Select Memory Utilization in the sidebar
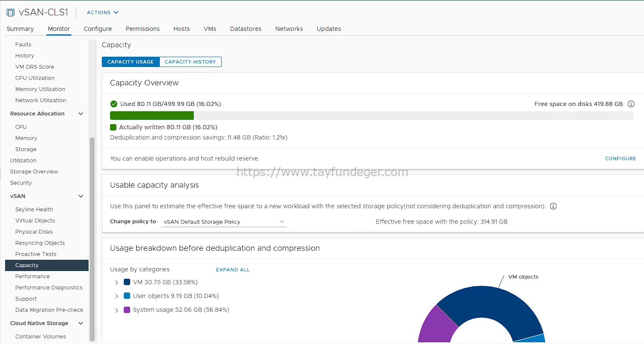The image size is (644, 344). click(x=40, y=89)
